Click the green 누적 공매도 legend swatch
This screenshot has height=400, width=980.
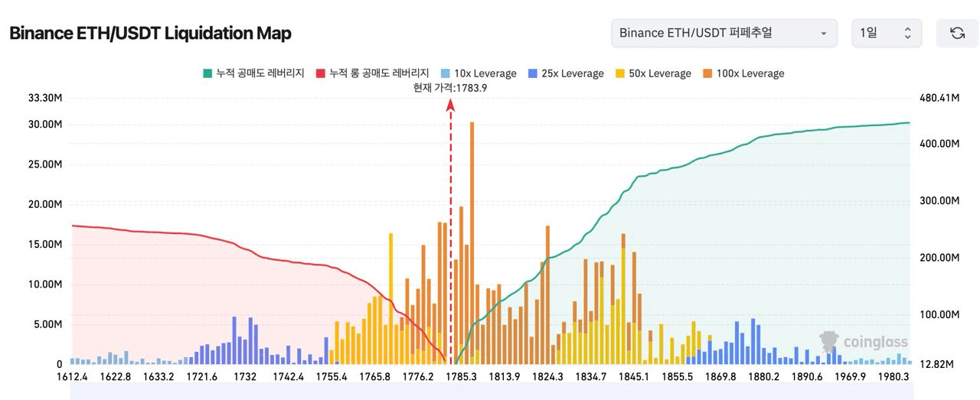point(207,73)
